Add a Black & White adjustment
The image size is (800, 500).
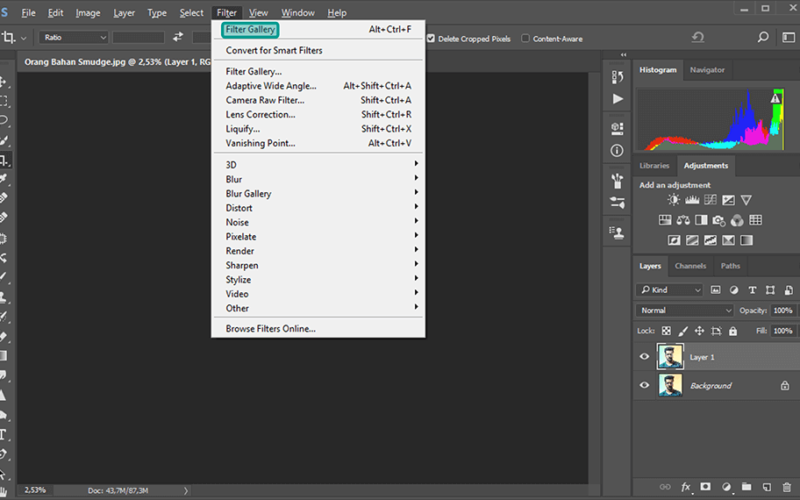(701, 220)
